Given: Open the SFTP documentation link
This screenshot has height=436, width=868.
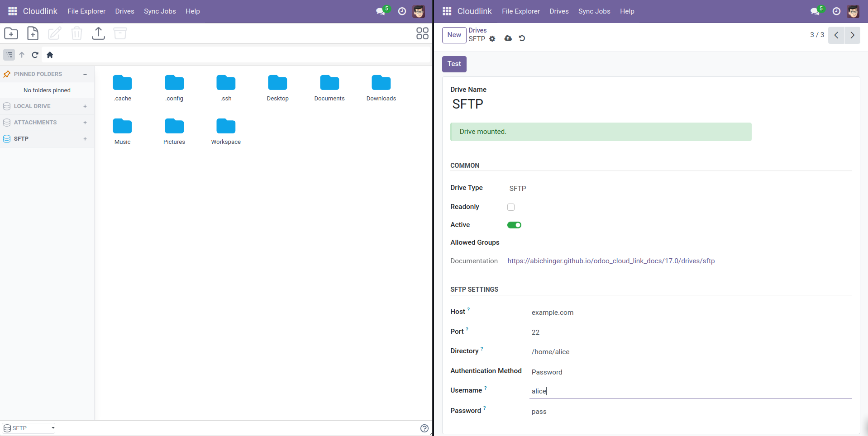Looking at the screenshot, I should 611,261.
